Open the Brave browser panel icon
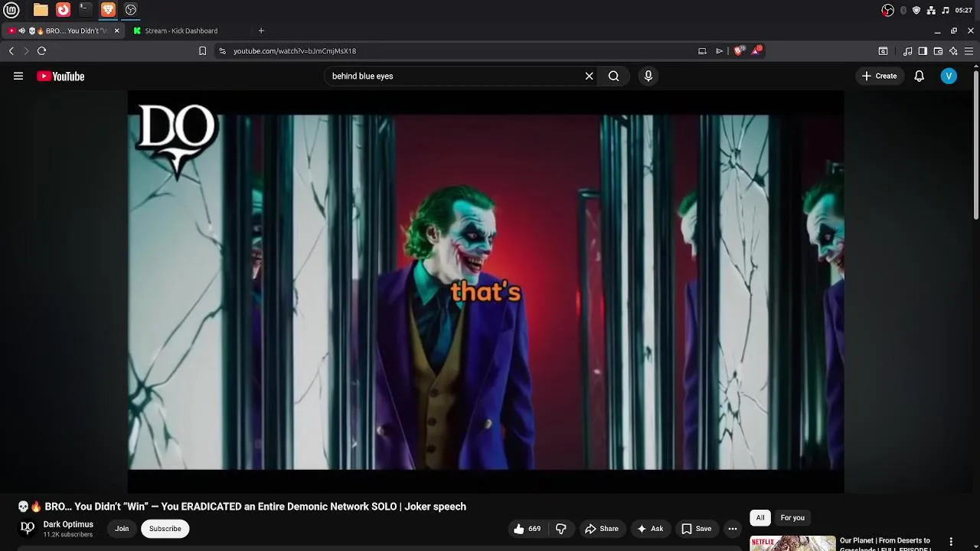The width and height of the screenshot is (980, 551). tap(108, 10)
